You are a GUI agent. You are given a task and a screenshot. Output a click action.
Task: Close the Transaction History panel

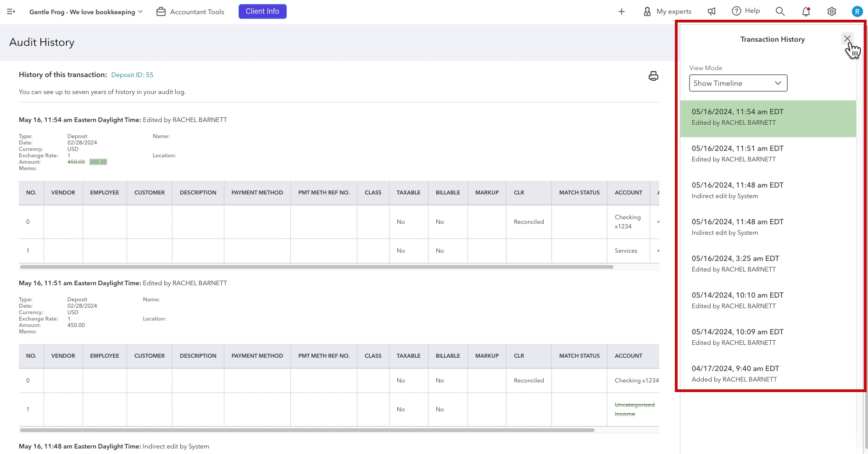(x=847, y=39)
